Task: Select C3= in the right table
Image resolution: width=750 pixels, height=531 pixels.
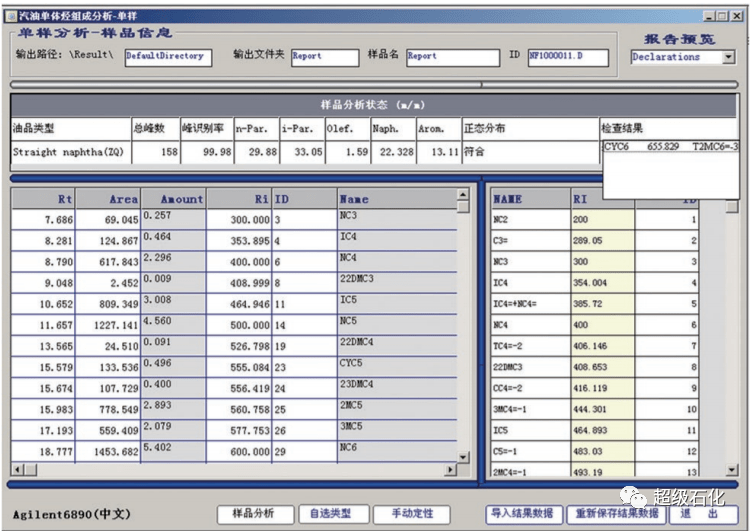Action: pyautogui.click(x=530, y=241)
